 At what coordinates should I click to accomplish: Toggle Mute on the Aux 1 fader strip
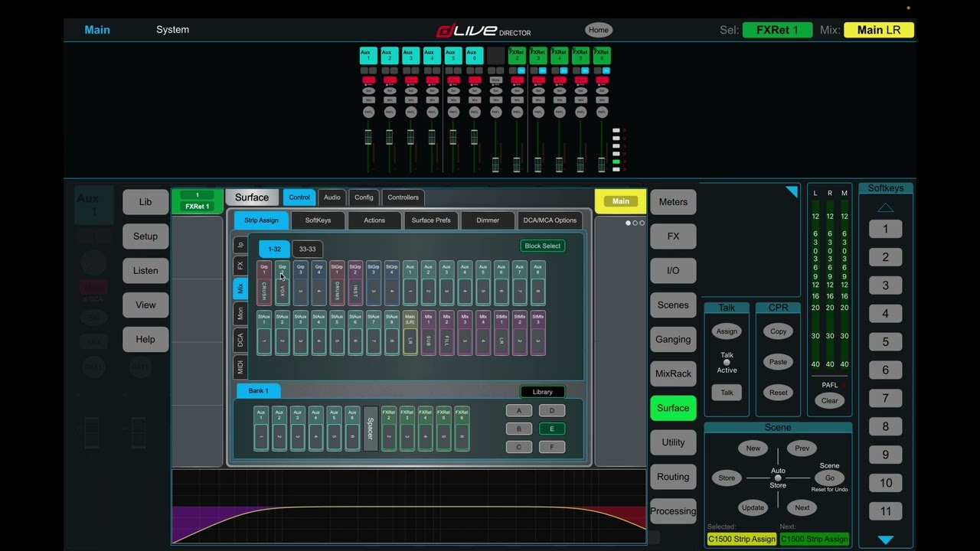click(368, 80)
